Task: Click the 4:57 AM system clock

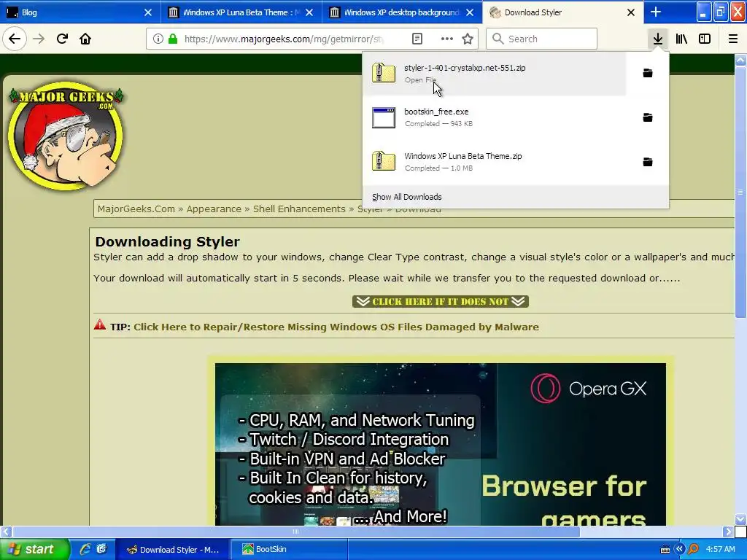Action: point(720,549)
